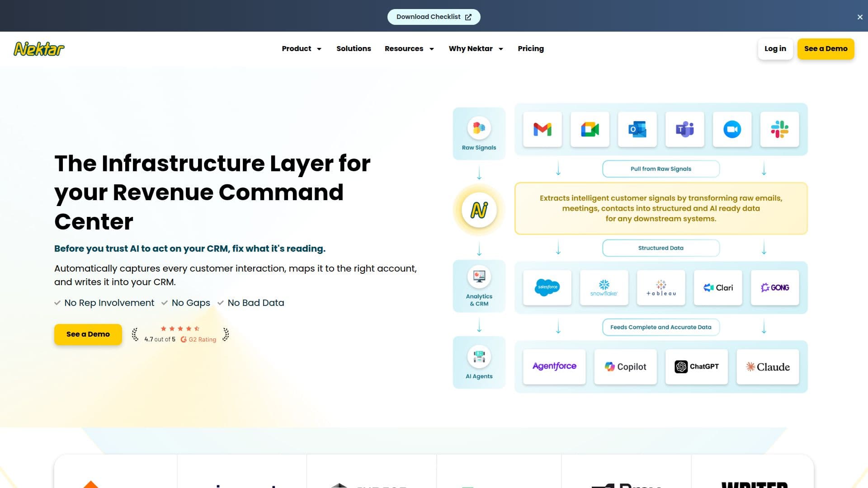The image size is (868, 488).
Task: Click the Snowflake logo tile
Action: (604, 287)
